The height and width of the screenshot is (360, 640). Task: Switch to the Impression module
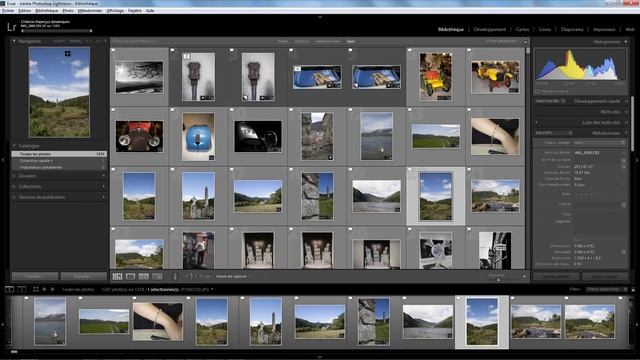[604, 29]
